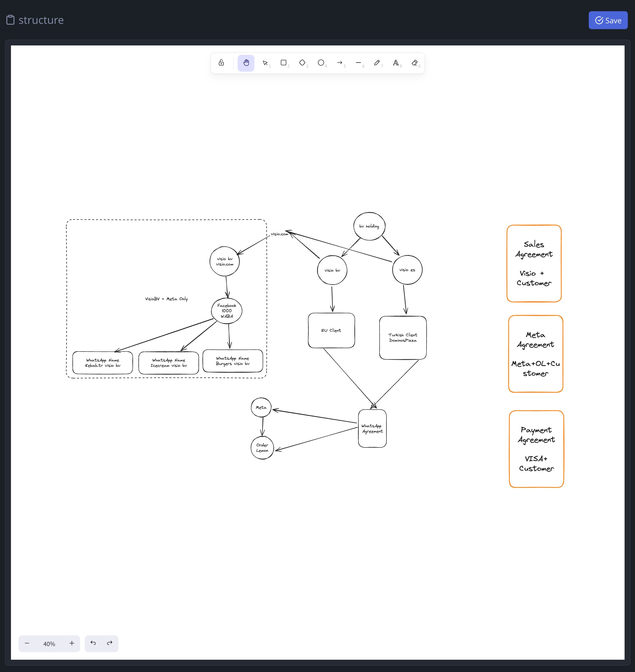Screen dimensions: 635x672
Task: Click the Turkish Client DominosPizza box
Action: pyautogui.click(x=403, y=338)
